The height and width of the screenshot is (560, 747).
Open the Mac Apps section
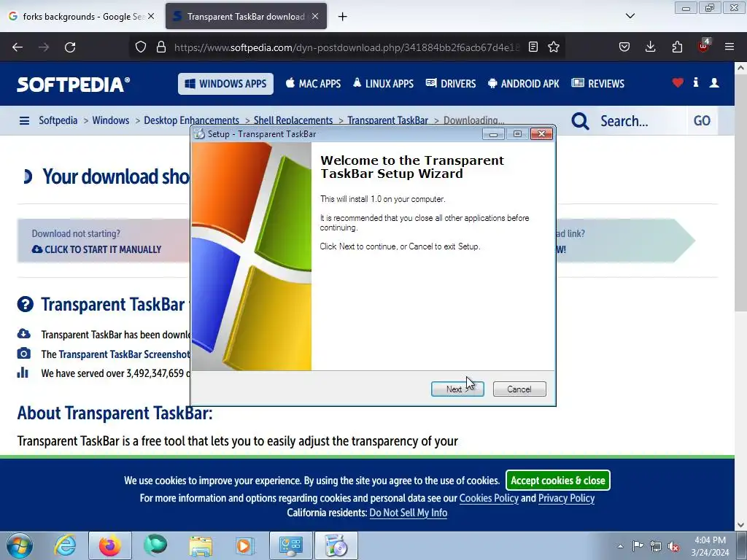pos(313,84)
